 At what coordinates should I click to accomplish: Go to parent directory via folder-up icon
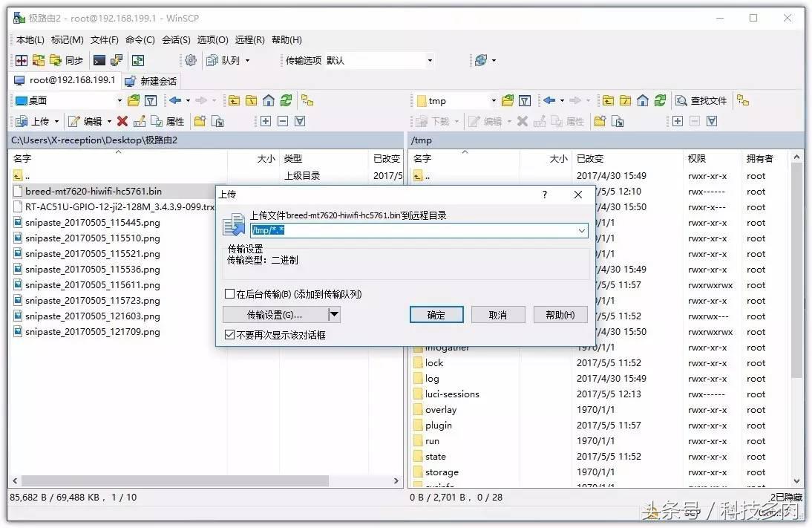point(234,100)
